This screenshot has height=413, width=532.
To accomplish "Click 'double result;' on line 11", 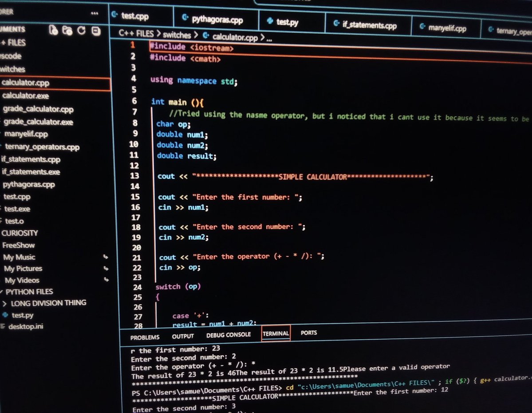I will click(187, 156).
